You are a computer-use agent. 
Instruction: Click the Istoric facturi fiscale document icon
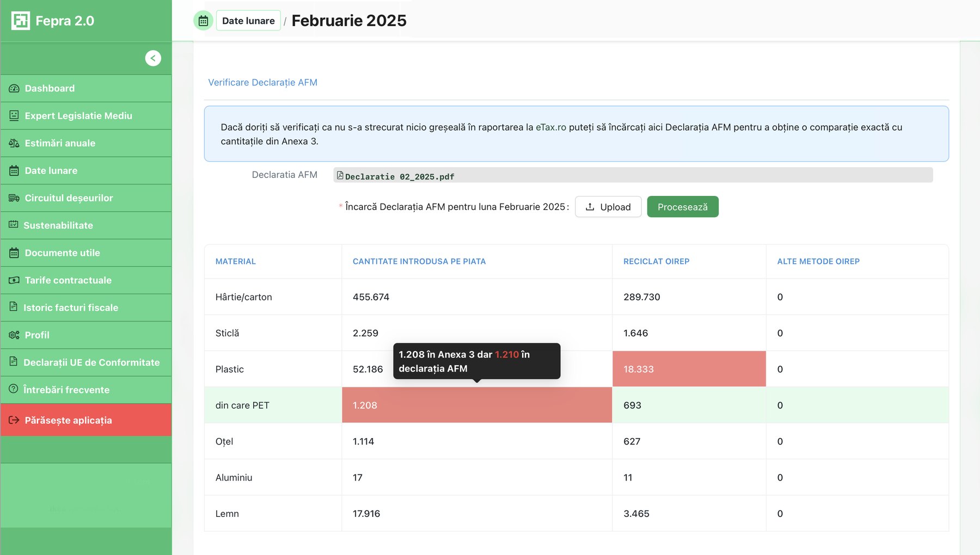click(x=14, y=307)
